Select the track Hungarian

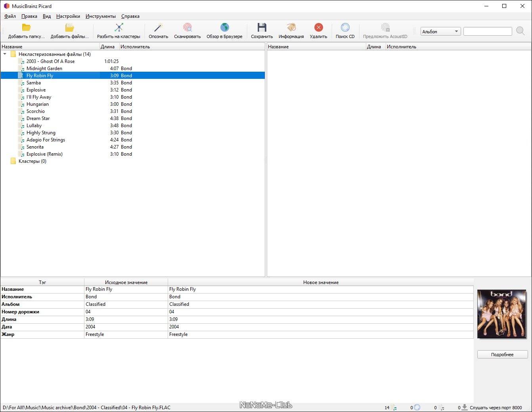point(38,104)
